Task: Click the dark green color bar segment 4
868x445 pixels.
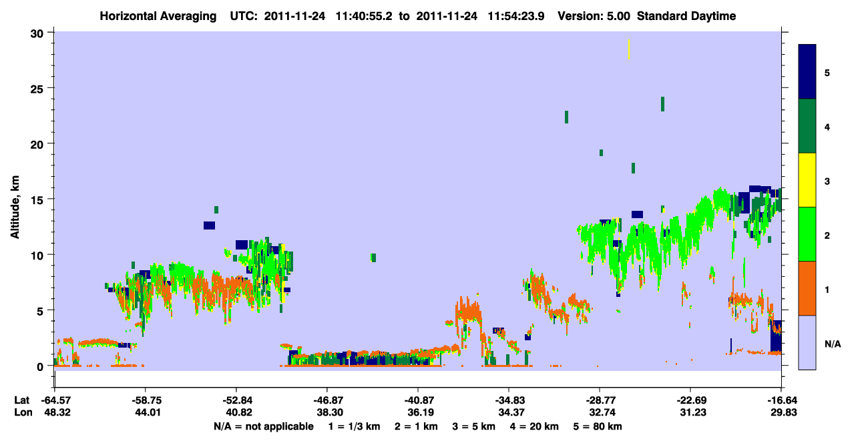Action: tap(807, 126)
